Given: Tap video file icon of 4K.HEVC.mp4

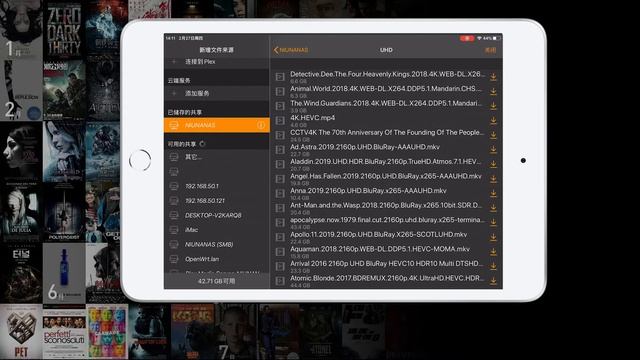Looking at the screenshot, I should click(280, 120).
